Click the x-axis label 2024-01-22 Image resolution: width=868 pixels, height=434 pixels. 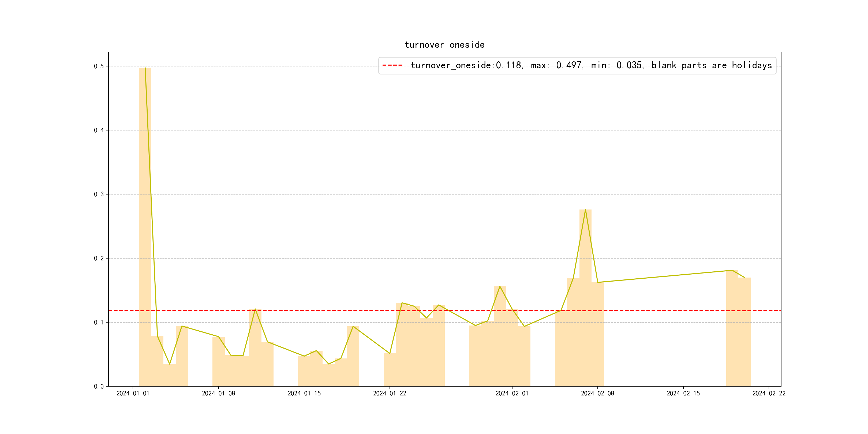click(390, 394)
